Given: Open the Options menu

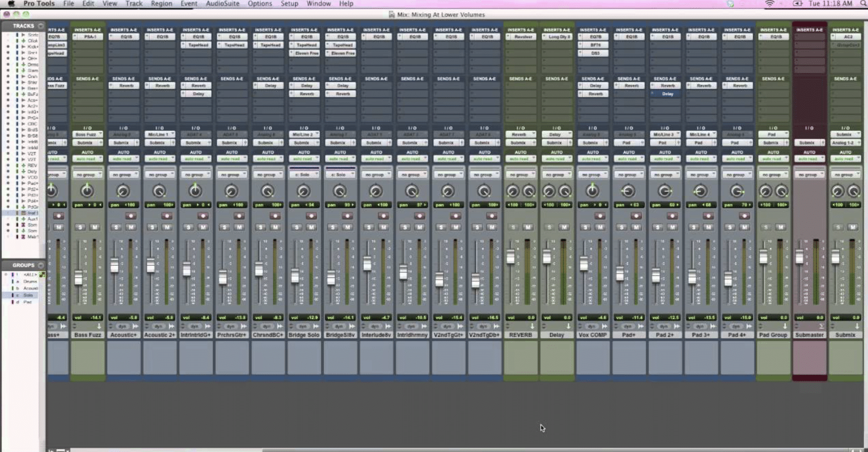Looking at the screenshot, I should tap(260, 4).
